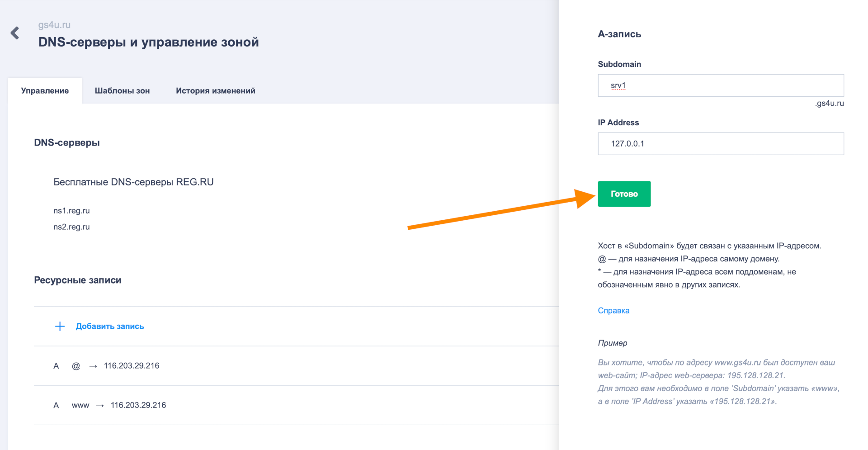Viewport: 868px width, 450px height.
Task: Click the Добавить запись link text
Action: click(x=110, y=327)
